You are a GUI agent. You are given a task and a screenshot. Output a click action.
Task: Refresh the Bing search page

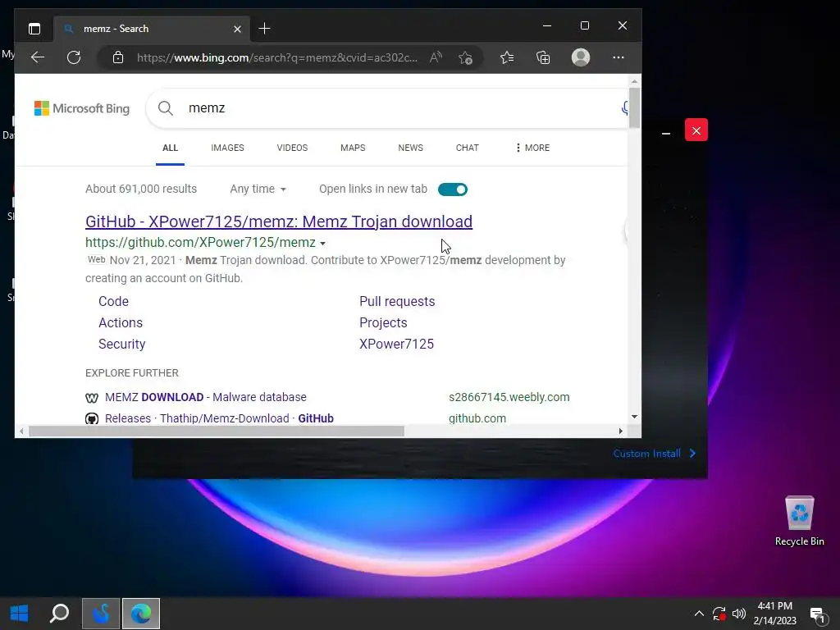click(x=74, y=57)
